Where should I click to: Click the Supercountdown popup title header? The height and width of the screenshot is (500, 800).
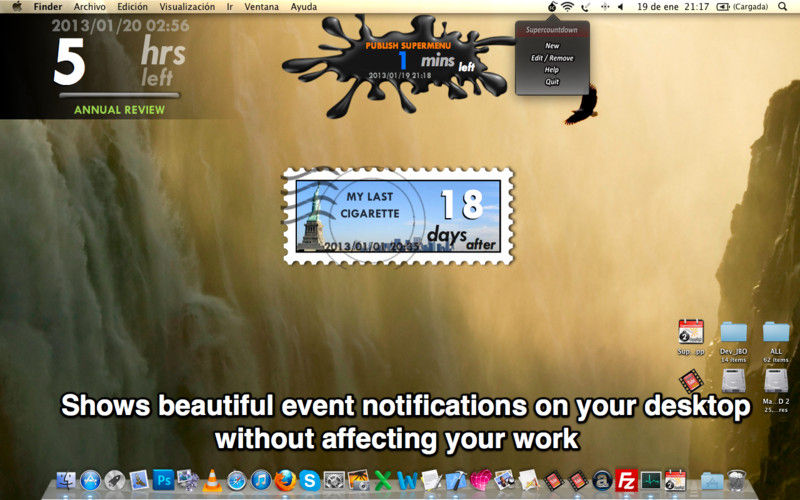tap(552, 30)
